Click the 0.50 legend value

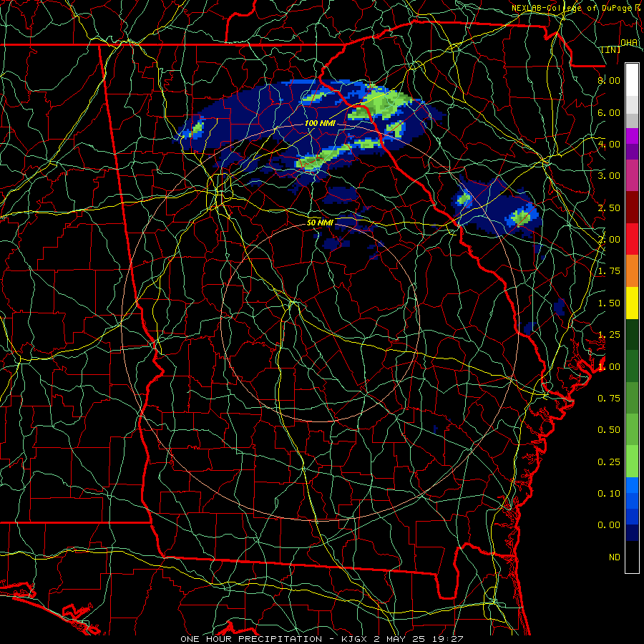click(x=609, y=430)
